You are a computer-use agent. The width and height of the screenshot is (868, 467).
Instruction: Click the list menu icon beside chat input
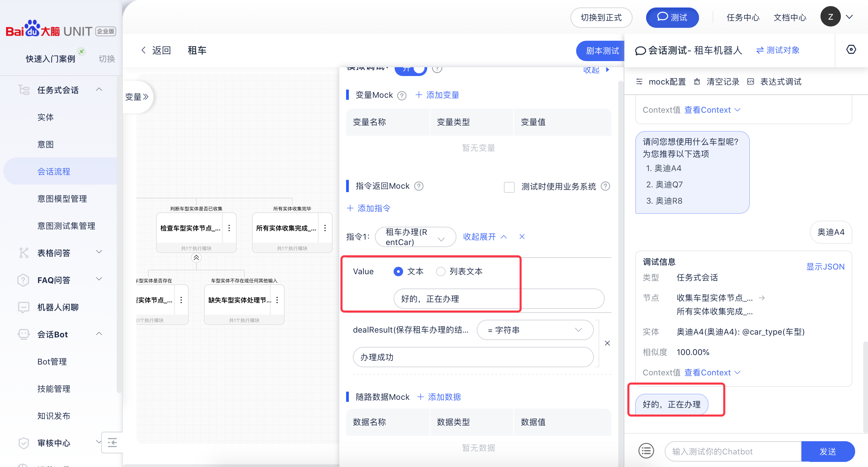coord(646,451)
